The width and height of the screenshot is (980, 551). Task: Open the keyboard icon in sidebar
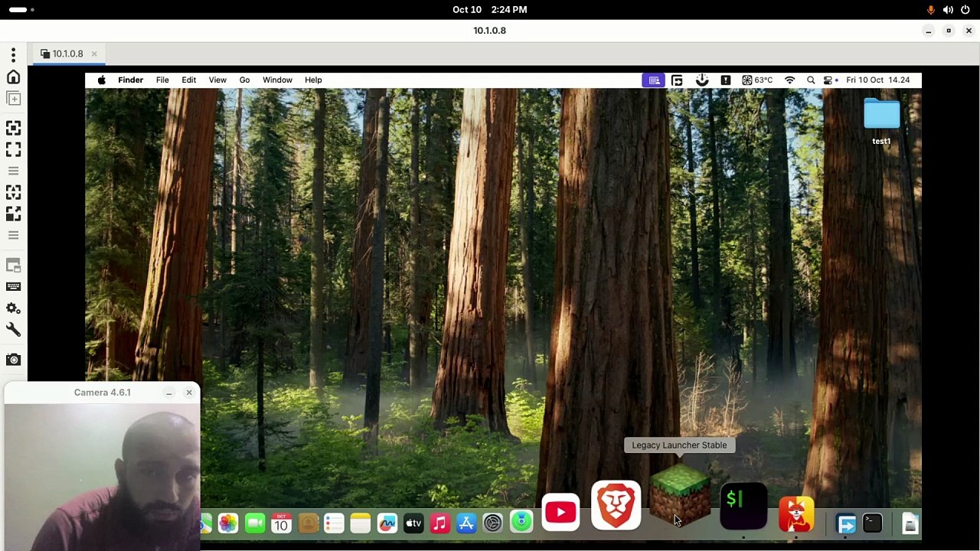(x=13, y=286)
